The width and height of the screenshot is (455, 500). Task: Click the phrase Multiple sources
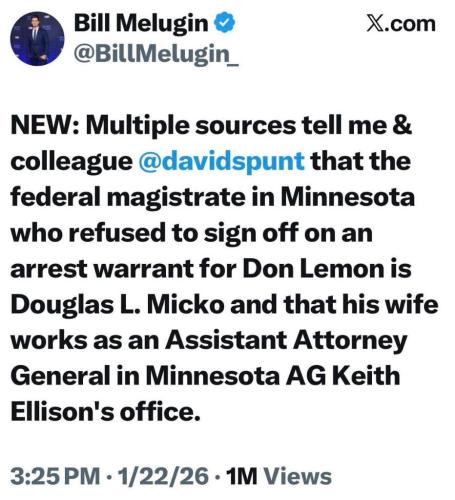click(x=191, y=126)
